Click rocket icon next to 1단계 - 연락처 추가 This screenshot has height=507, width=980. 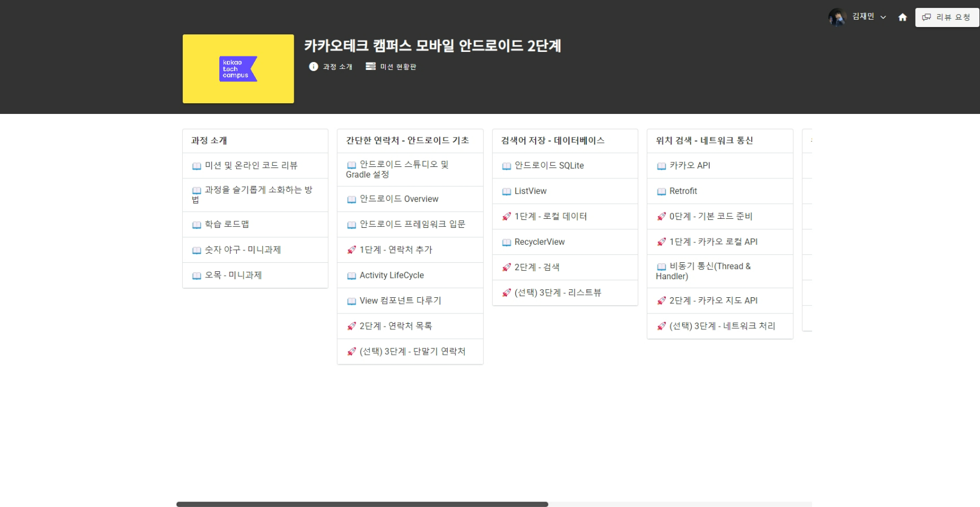351,250
